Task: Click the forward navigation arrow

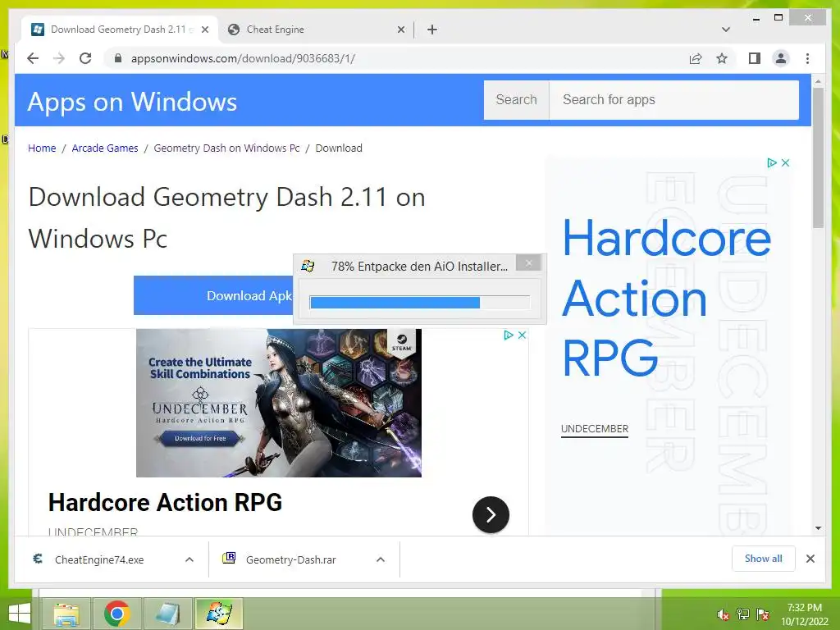Action: click(x=59, y=58)
